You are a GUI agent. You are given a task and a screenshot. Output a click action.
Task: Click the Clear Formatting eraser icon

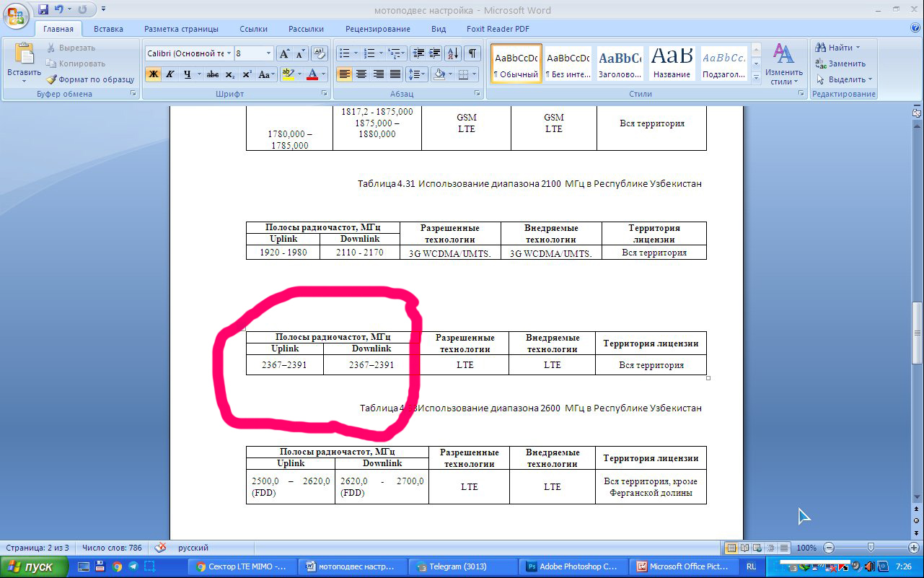[x=319, y=53]
